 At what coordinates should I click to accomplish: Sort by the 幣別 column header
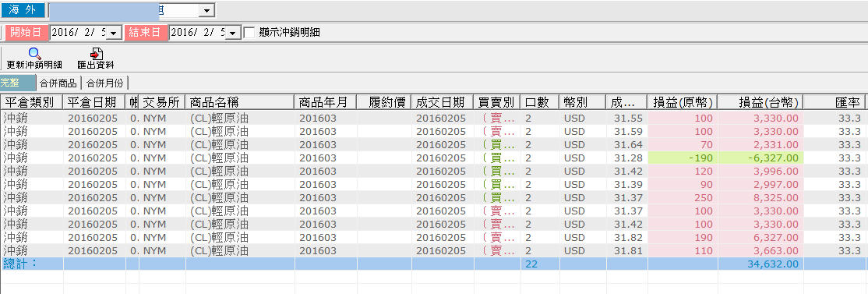click(583, 102)
